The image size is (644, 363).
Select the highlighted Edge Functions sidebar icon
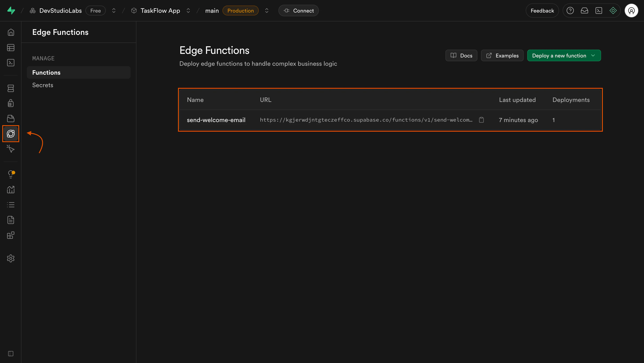click(11, 134)
